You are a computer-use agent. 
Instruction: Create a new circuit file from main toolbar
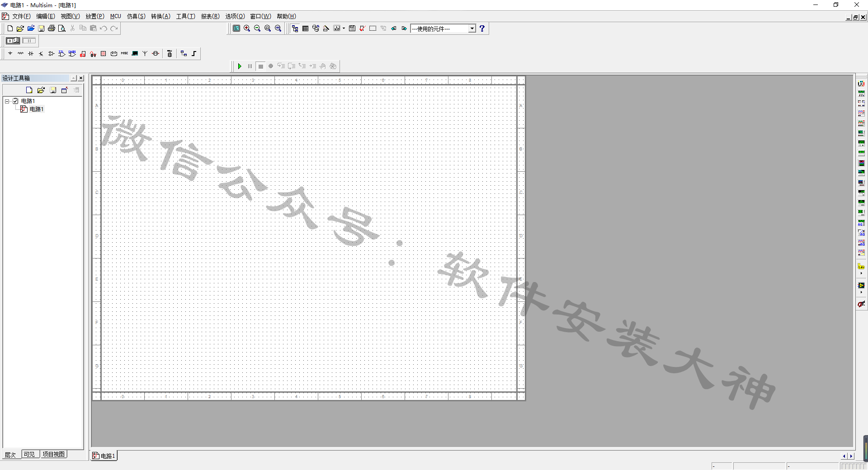[x=10, y=28]
